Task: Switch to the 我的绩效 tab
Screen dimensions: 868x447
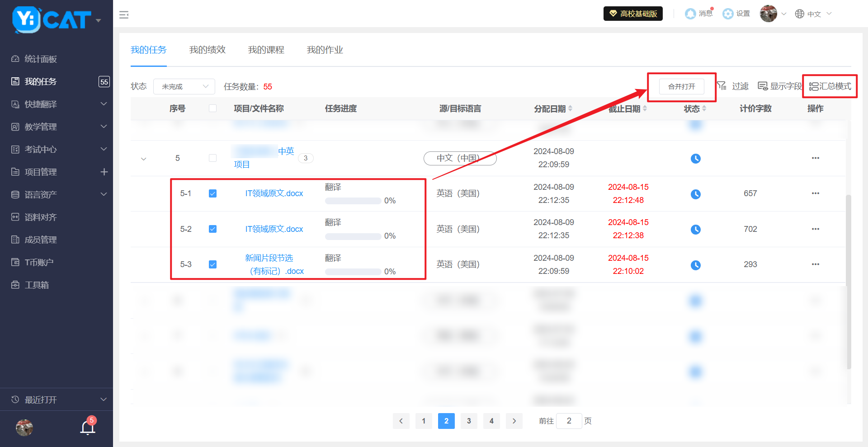Action: pos(207,50)
